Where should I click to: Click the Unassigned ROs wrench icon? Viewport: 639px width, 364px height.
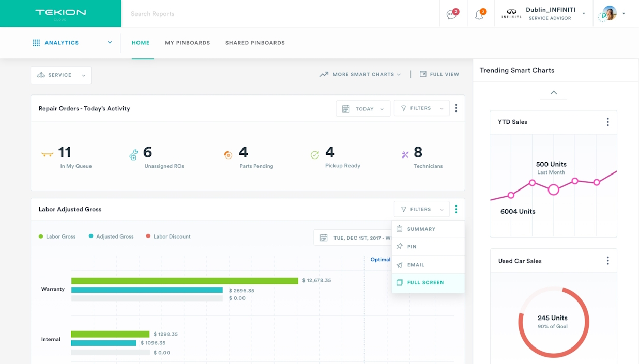click(133, 154)
